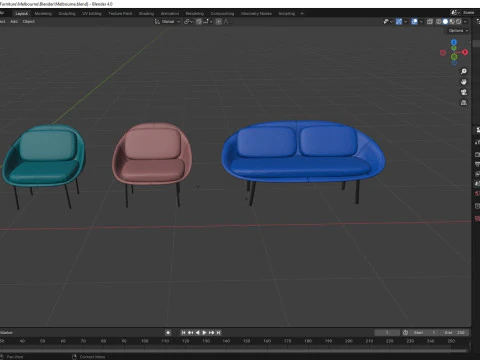Screen dimensions: 480x360
Task: Click the Start frame field
Action: pyautogui.click(x=424, y=333)
